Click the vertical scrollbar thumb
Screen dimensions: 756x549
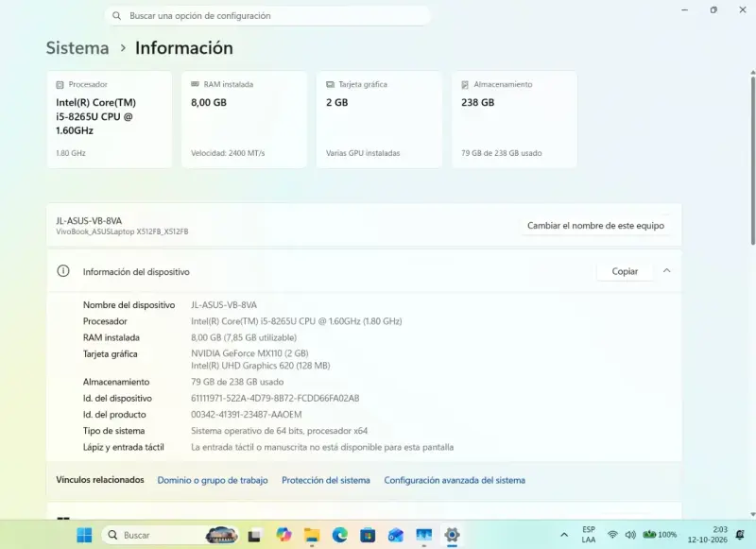752,159
